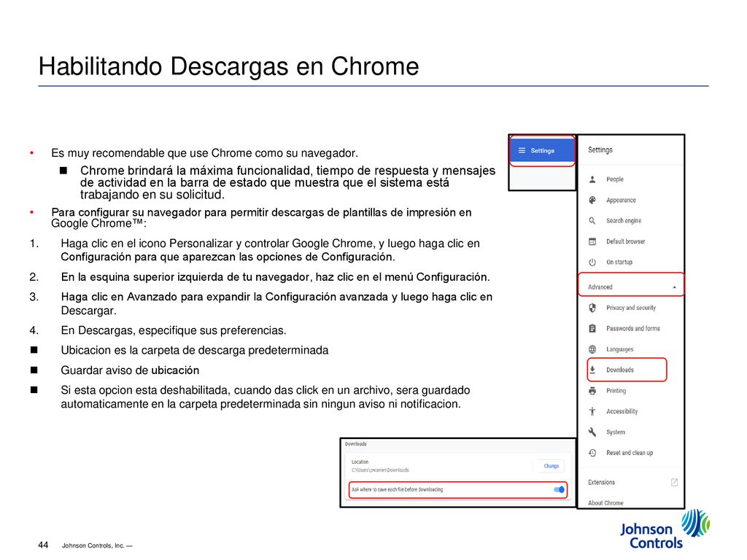
Task: Collapse the Advanced section arrow
Action: 674,287
